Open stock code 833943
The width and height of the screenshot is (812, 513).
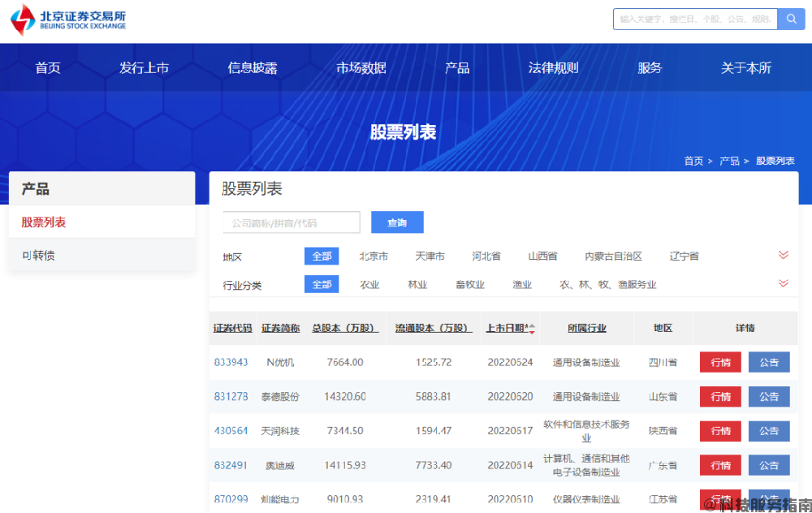(231, 362)
